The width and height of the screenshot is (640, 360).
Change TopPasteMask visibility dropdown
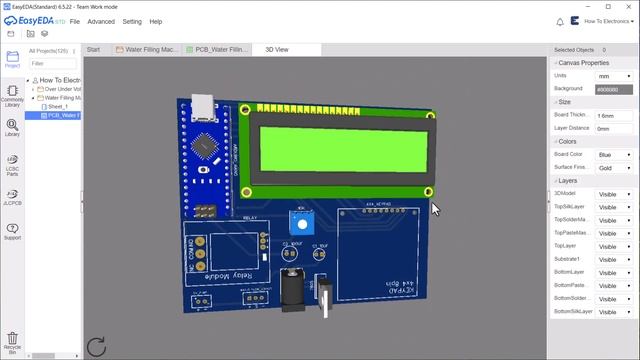(614, 233)
